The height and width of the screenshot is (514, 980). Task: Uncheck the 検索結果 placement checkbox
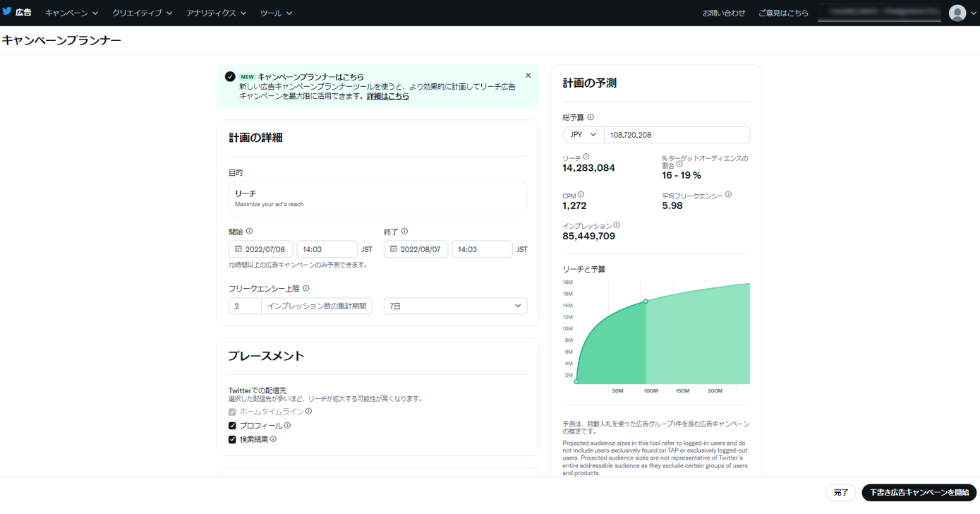coord(232,439)
